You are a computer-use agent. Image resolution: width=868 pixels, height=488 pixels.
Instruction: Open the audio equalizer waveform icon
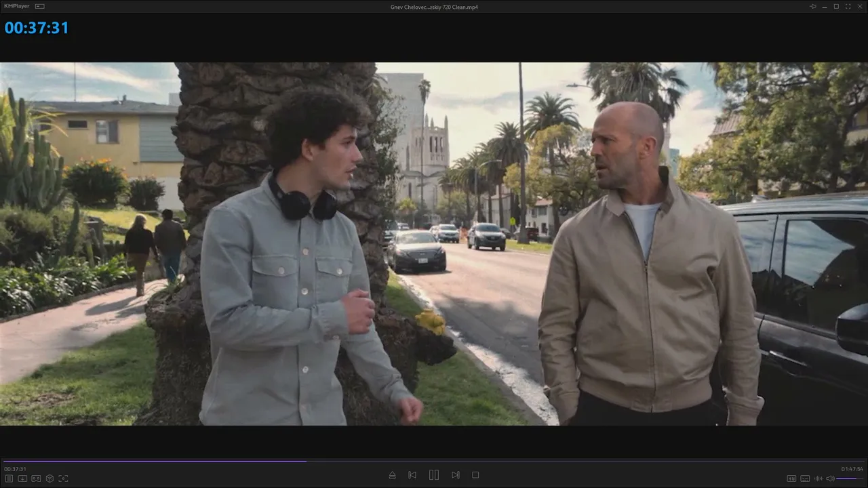[818, 479]
